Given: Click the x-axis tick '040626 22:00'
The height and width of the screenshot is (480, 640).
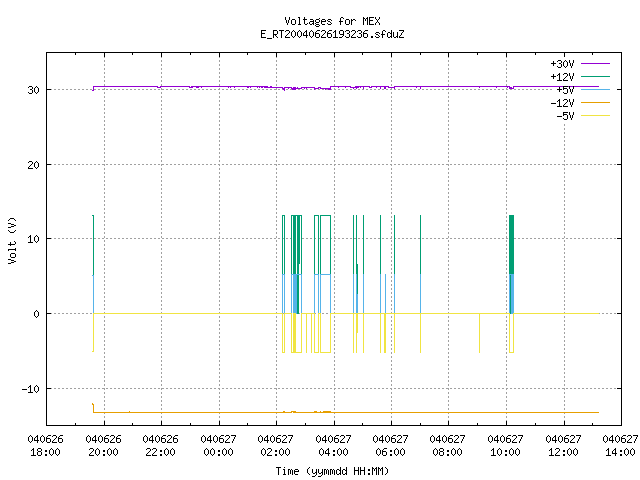Looking at the screenshot, I should coord(160,446).
